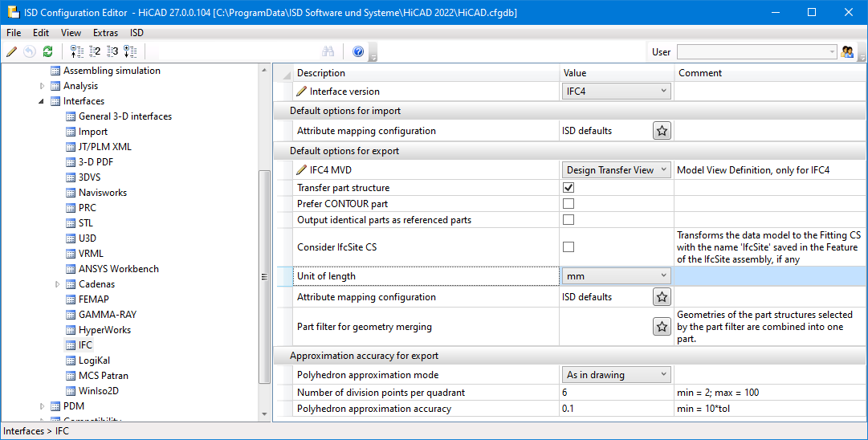Enable Prefer CONTOUR part checkbox
Image resolution: width=868 pixels, height=440 pixels.
pyautogui.click(x=568, y=204)
